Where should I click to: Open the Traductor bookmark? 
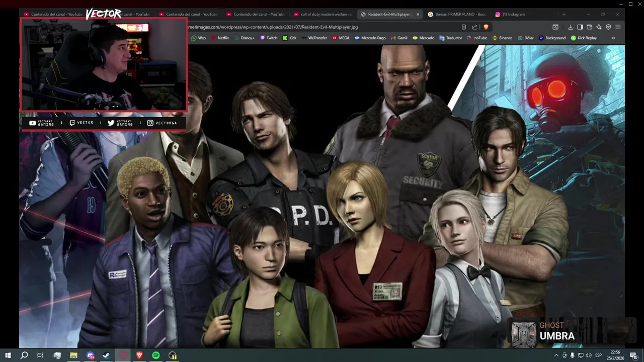(450, 38)
